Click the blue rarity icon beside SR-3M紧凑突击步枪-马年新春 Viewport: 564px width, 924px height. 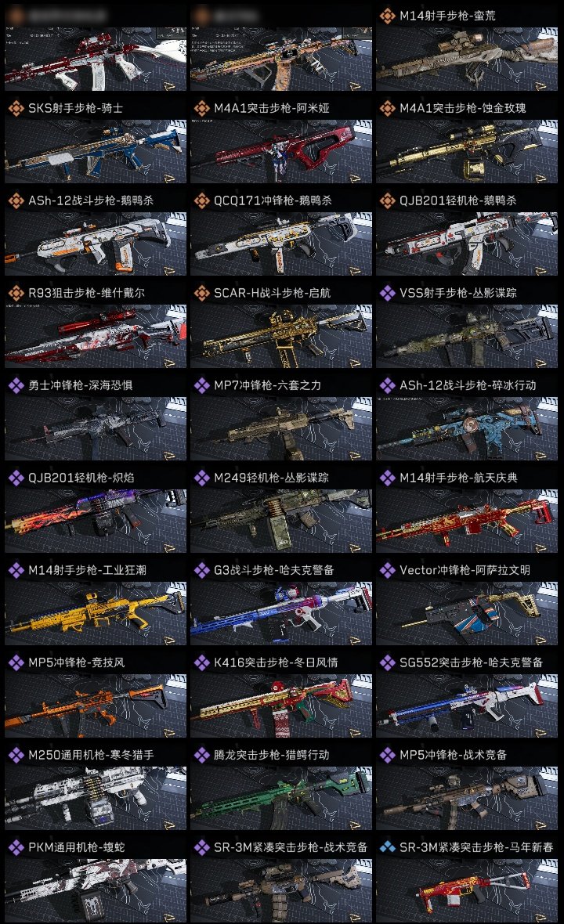tap(387, 847)
